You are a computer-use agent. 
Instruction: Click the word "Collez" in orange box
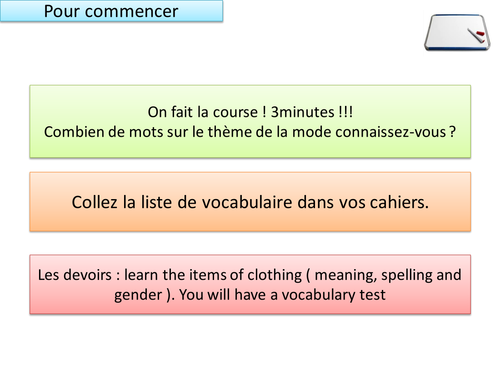click(94, 202)
